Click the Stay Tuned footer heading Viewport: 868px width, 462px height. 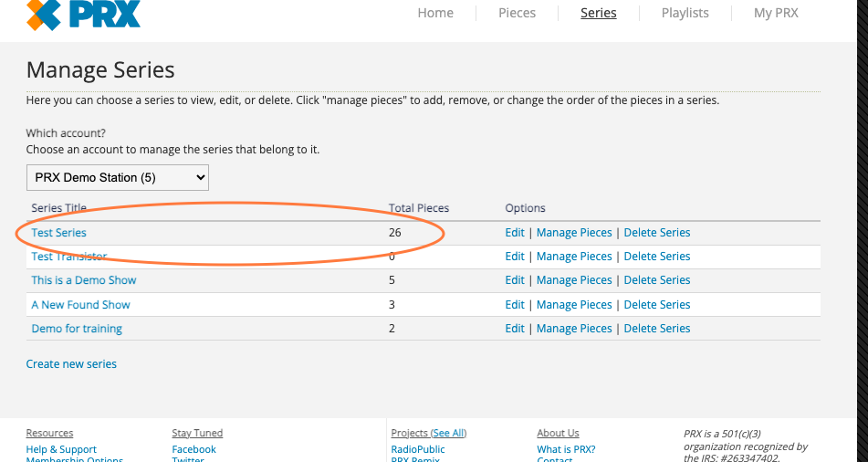click(x=197, y=433)
